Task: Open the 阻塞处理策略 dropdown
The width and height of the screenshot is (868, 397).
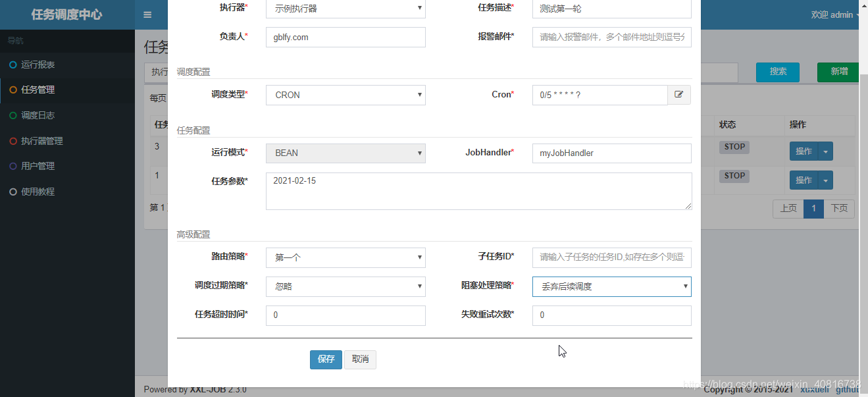Action: click(x=611, y=286)
